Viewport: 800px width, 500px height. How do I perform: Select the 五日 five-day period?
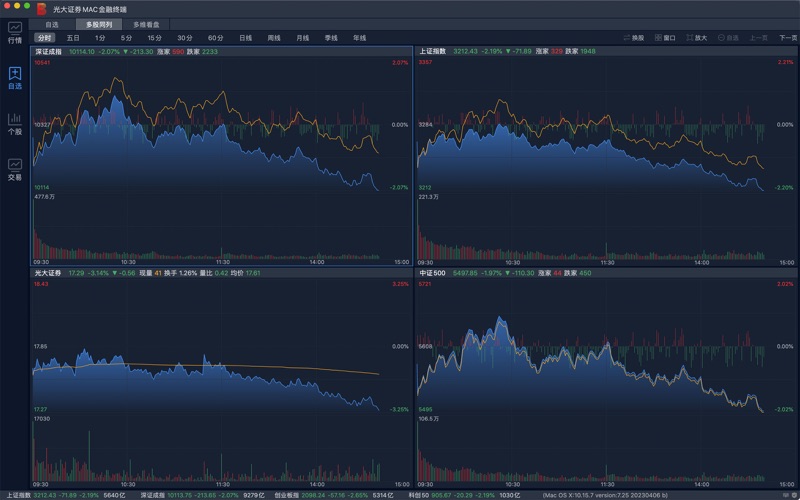click(x=73, y=38)
